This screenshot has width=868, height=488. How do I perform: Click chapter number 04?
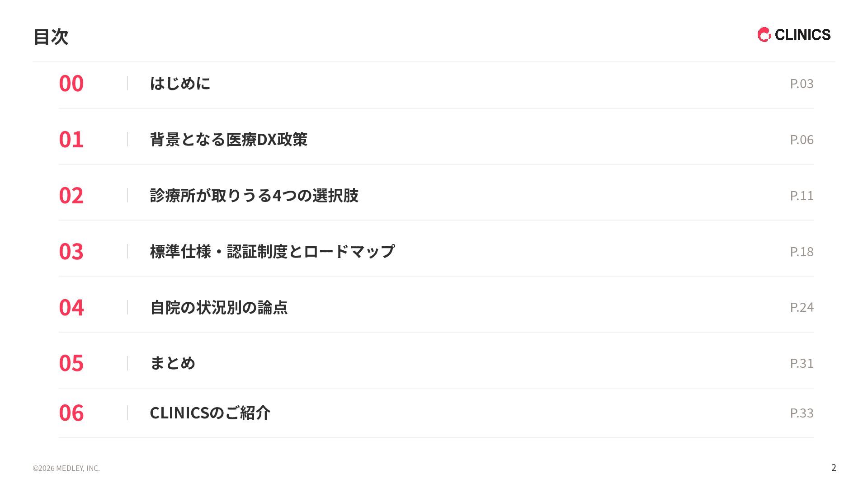pyautogui.click(x=71, y=308)
